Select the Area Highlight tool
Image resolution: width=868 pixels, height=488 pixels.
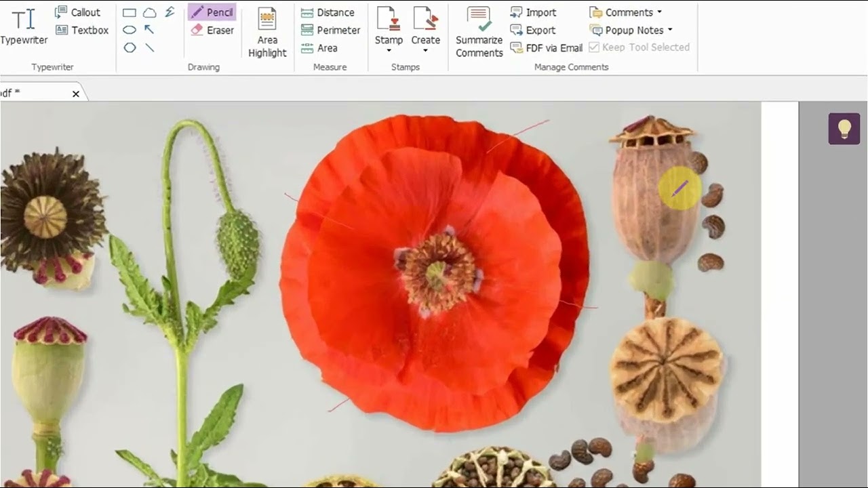click(267, 32)
